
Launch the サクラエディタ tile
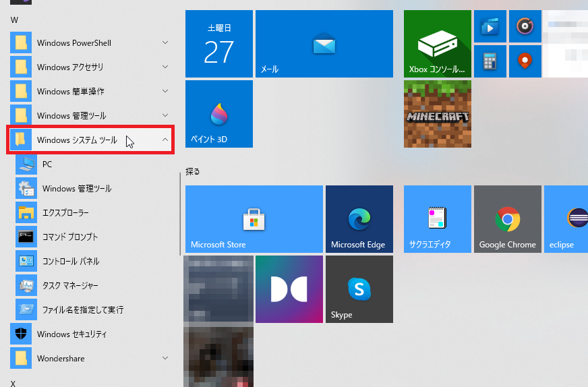437,219
